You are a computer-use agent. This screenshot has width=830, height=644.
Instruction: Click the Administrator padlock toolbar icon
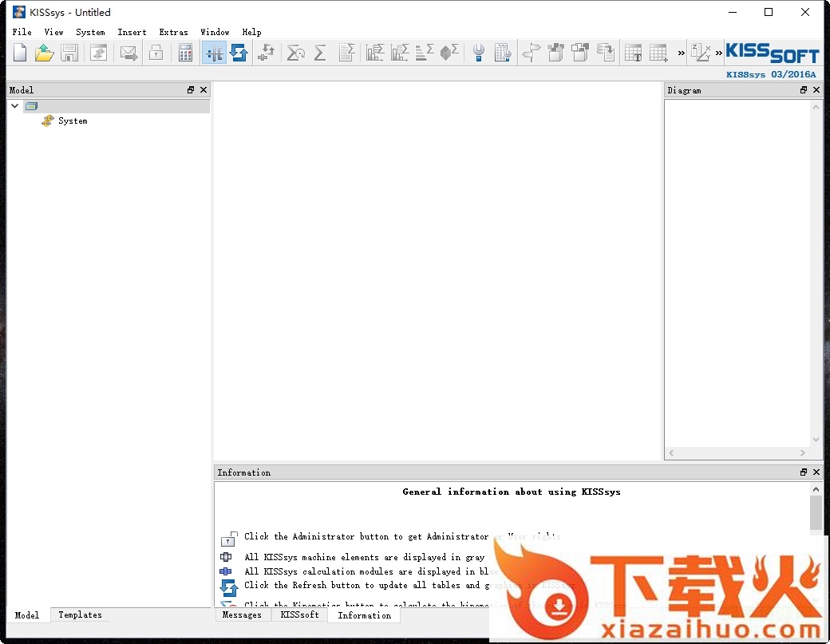click(x=156, y=53)
